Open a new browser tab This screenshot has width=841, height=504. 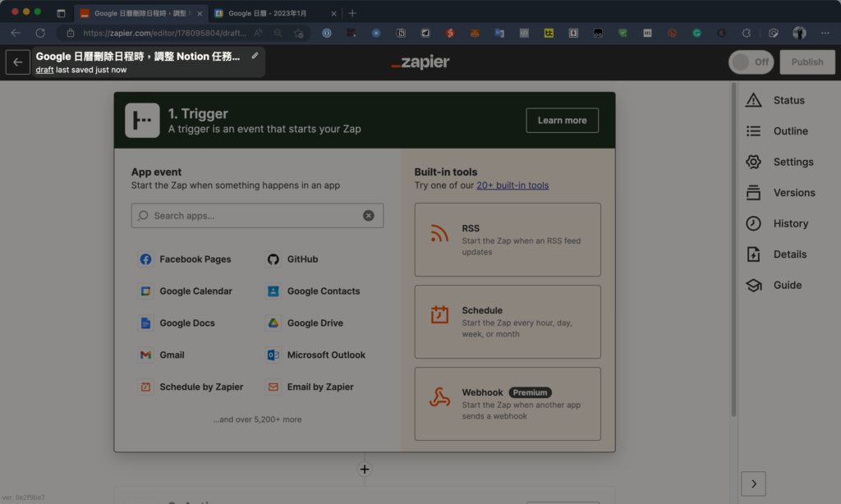(352, 13)
